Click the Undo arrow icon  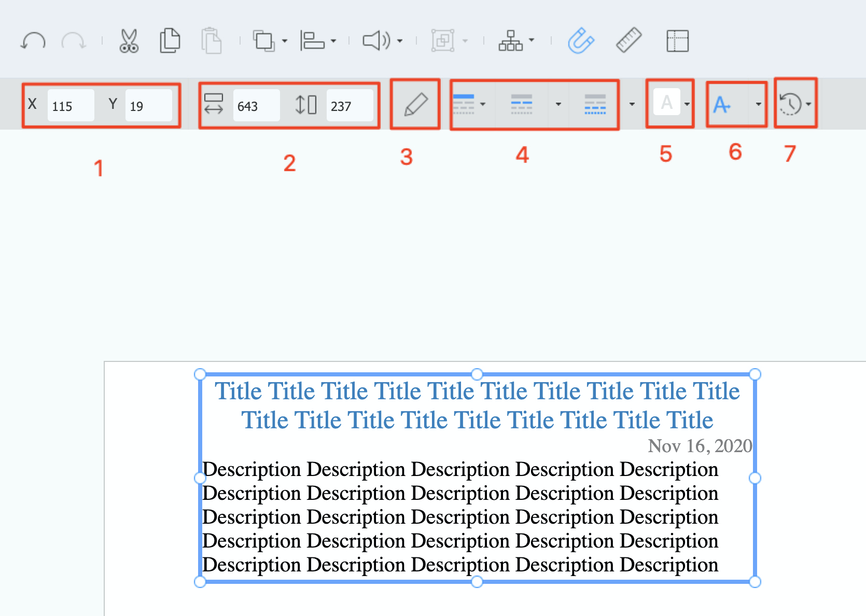(33, 40)
